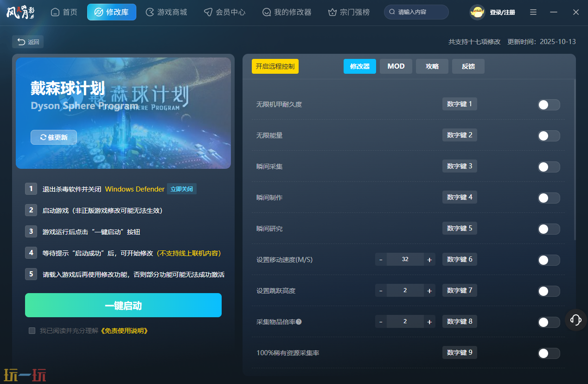Viewport: 588px width, 384px height.
Task: Enable the 瞬间制作 switch
Action: pyautogui.click(x=549, y=198)
